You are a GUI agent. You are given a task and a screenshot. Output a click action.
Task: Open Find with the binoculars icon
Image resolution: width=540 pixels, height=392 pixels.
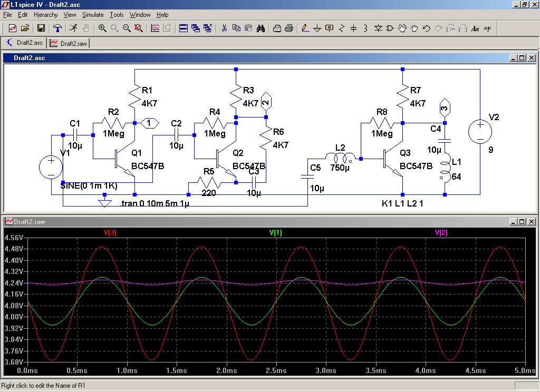click(x=261, y=28)
